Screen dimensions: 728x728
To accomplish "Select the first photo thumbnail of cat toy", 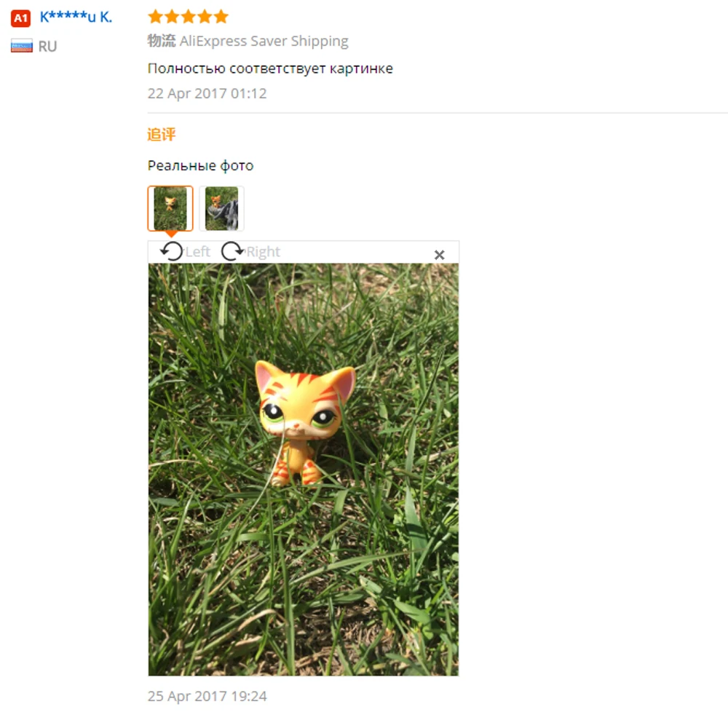I will coord(170,208).
